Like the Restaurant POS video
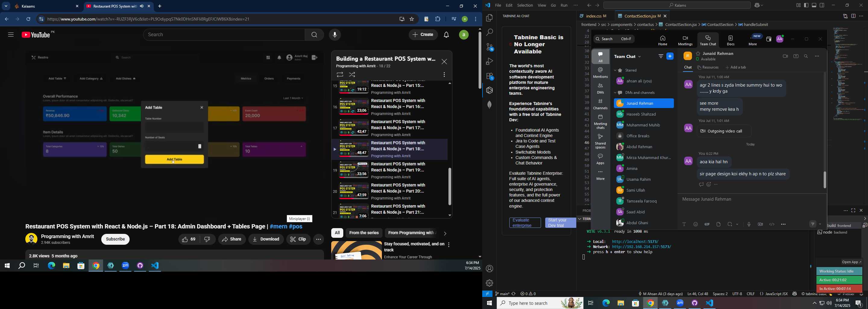Image resolution: width=868 pixels, height=309 pixels. [x=189, y=239]
